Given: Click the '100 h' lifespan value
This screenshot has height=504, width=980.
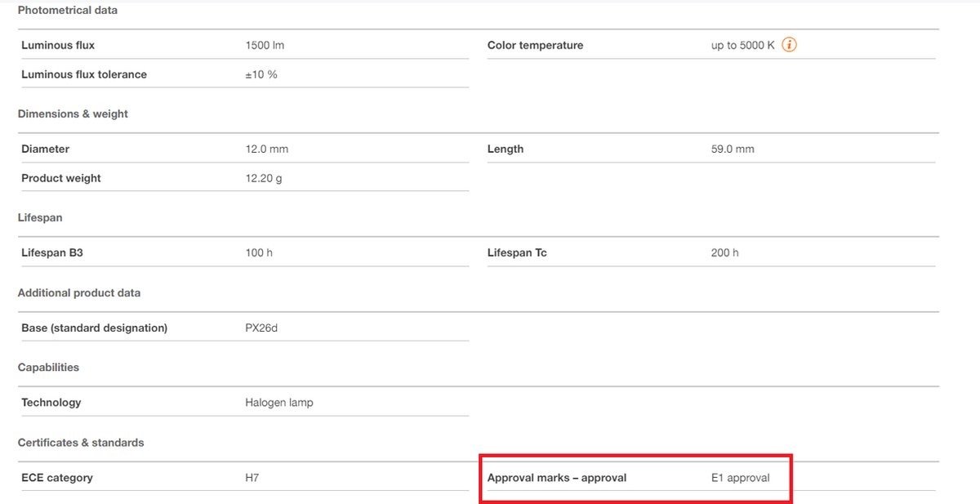Looking at the screenshot, I should pyautogui.click(x=259, y=253).
